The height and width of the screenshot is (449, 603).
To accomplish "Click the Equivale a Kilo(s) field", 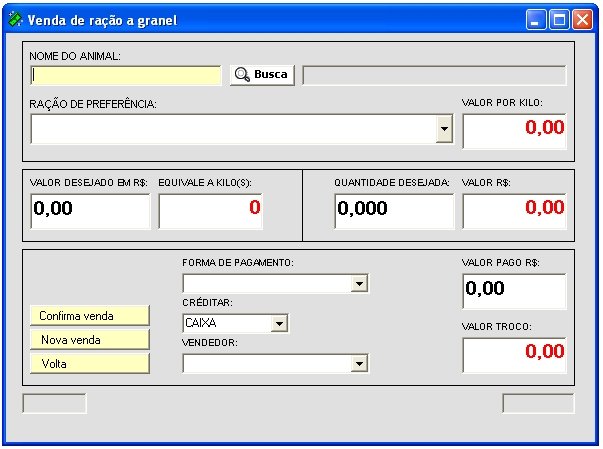I will pos(211,209).
